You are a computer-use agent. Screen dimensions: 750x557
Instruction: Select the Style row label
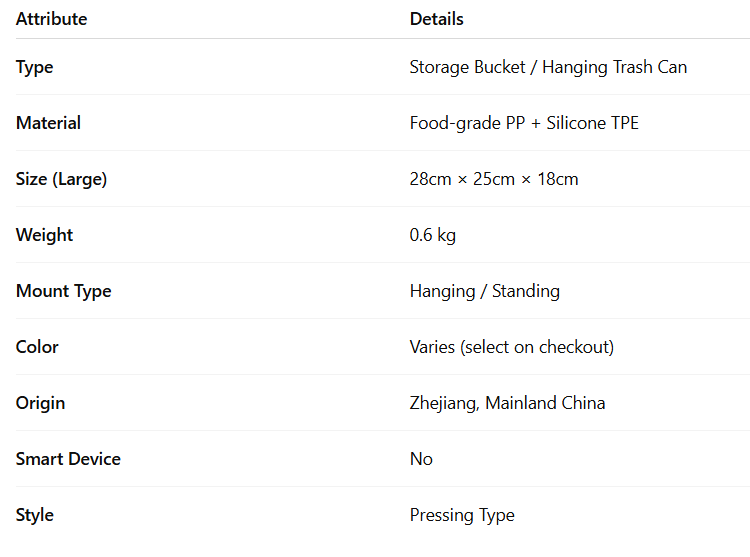pyautogui.click(x=35, y=514)
